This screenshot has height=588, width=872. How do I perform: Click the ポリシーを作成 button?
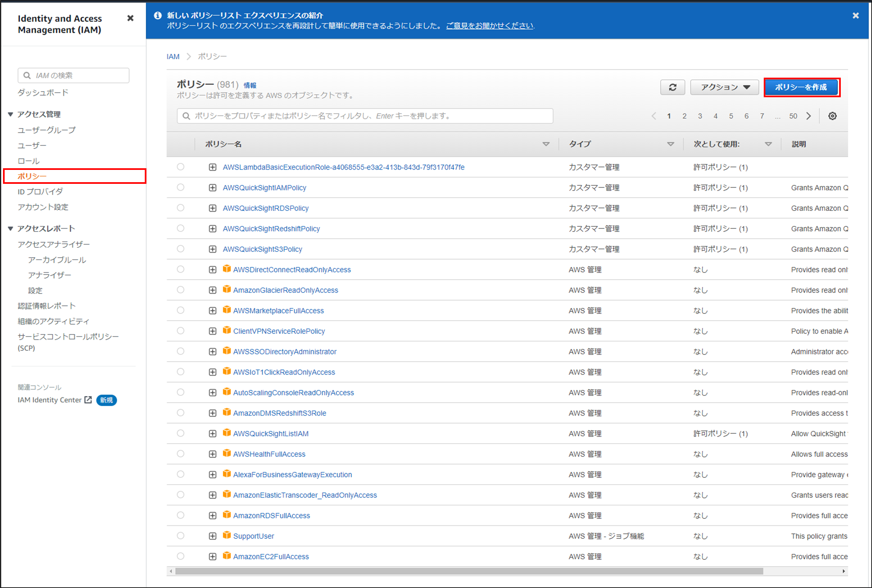pyautogui.click(x=802, y=87)
